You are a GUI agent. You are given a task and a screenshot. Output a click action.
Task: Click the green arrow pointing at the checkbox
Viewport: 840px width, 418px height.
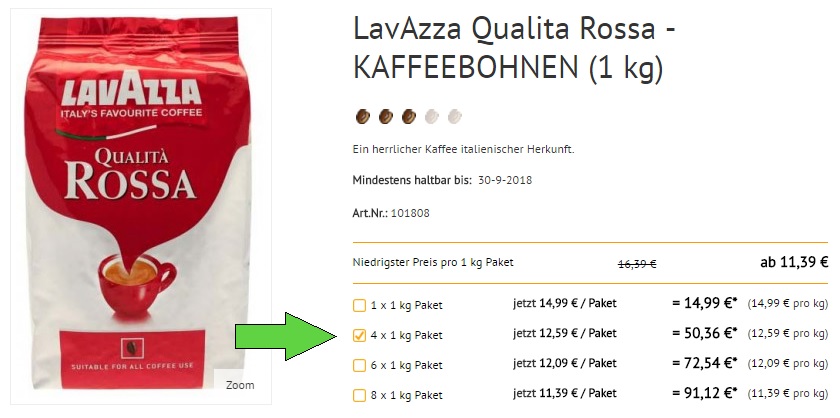(x=286, y=336)
